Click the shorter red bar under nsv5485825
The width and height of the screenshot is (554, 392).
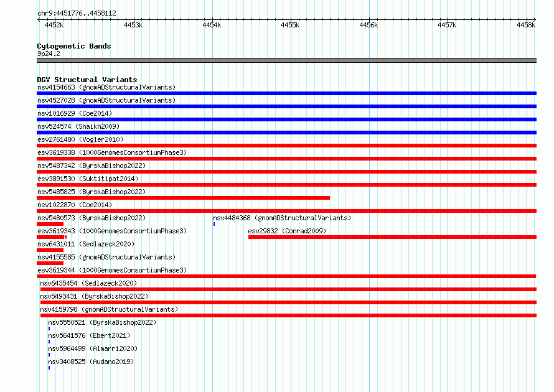(184, 198)
